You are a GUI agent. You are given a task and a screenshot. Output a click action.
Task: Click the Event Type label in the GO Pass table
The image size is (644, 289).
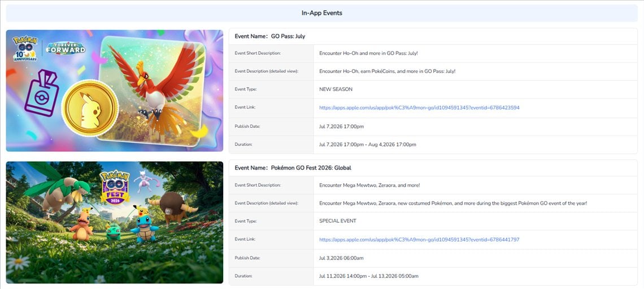pos(246,89)
